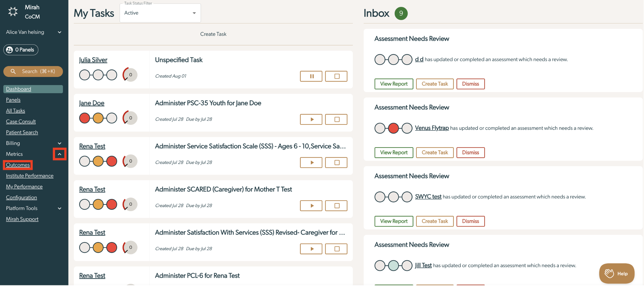Open the 0 Panels badge

(x=21, y=50)
